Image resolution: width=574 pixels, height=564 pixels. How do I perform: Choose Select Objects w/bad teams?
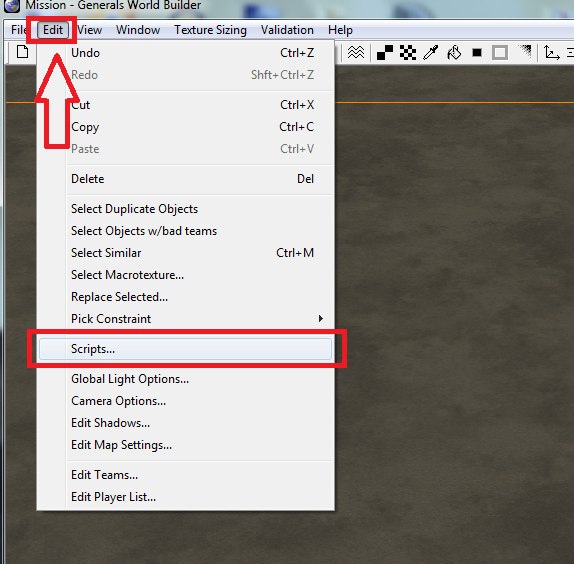coord(186,231)
